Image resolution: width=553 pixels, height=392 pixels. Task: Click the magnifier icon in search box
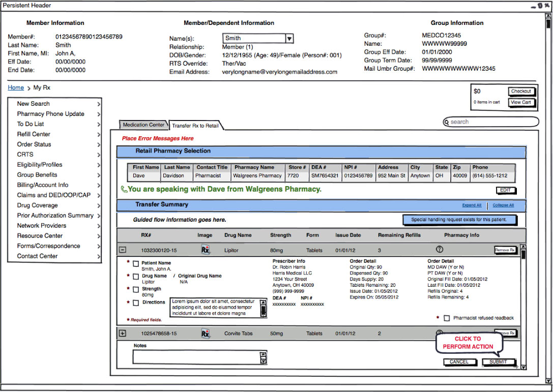click(447, 122)
